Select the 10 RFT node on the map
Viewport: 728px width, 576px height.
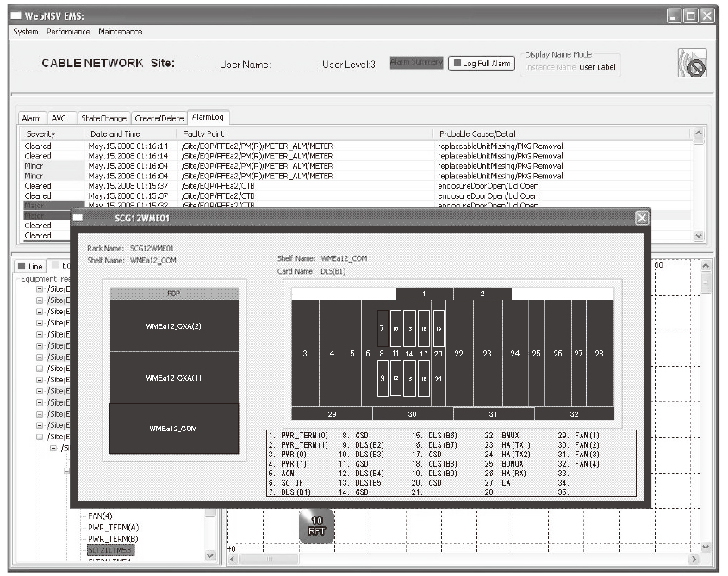(316, 526)
